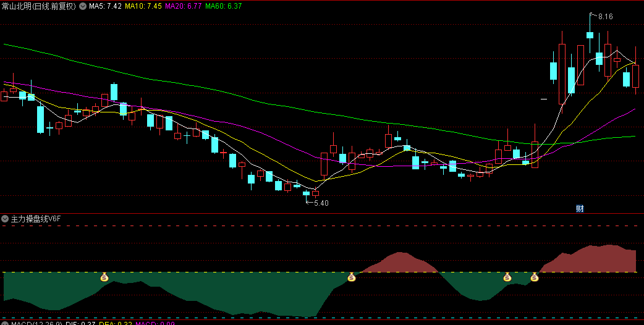Click the second money-bag signal icon from left
The image size is (644, 325).
coord(351,277)
